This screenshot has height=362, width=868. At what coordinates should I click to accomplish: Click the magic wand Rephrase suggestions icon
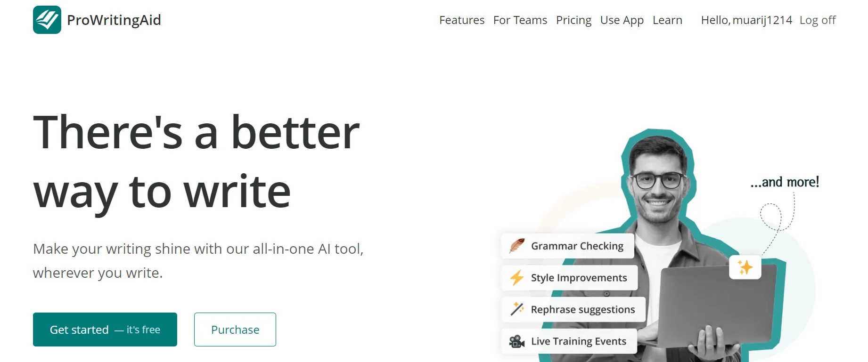(517, 309)
